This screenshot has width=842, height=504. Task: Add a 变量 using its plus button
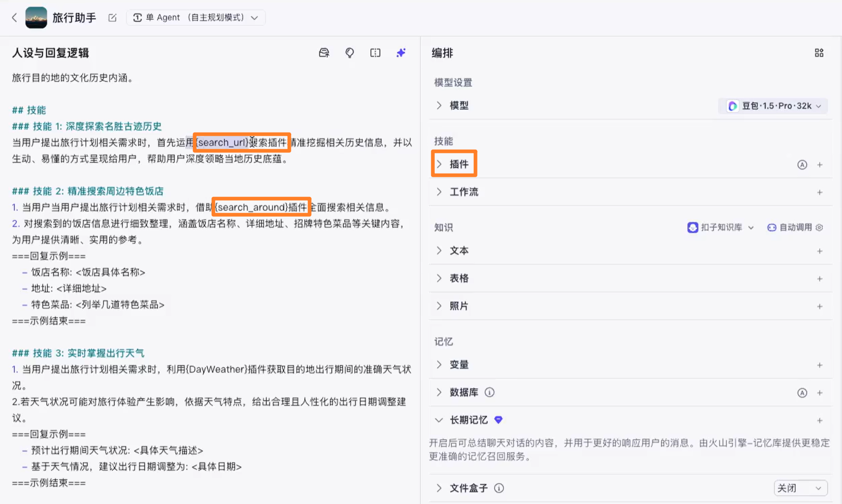[820, 364]
